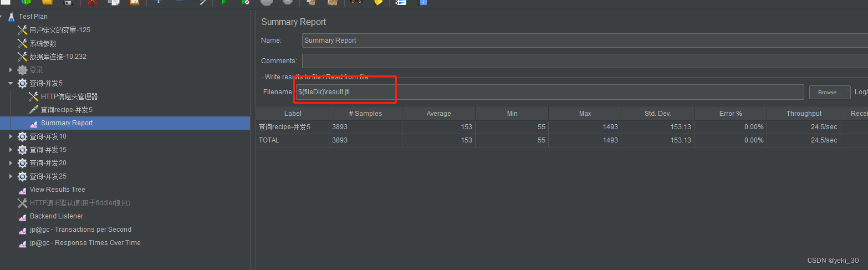
Task: Click the Filename field with ${fileDir}\result.jtl
Action: (x=549, y=92)
